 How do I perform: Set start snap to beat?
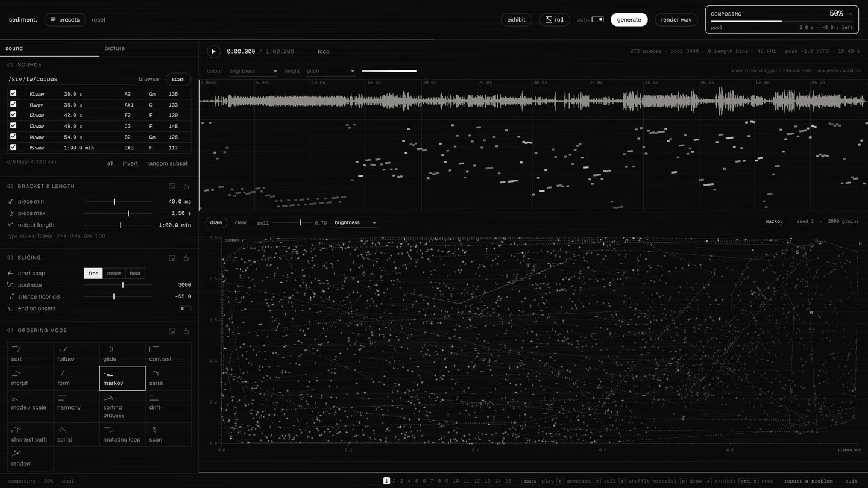coord(135,274)
